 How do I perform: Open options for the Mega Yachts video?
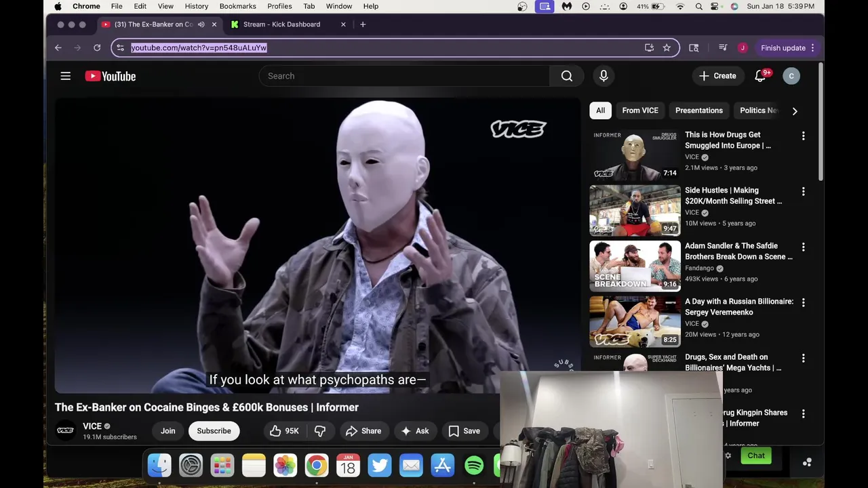(x=804, y=359)
